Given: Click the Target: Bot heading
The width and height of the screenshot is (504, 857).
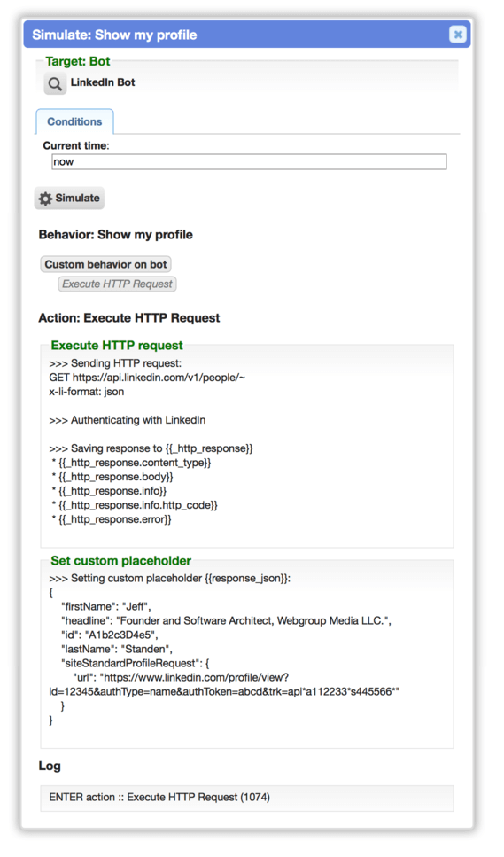Looking at the screenshot, I should pos(78,61).
